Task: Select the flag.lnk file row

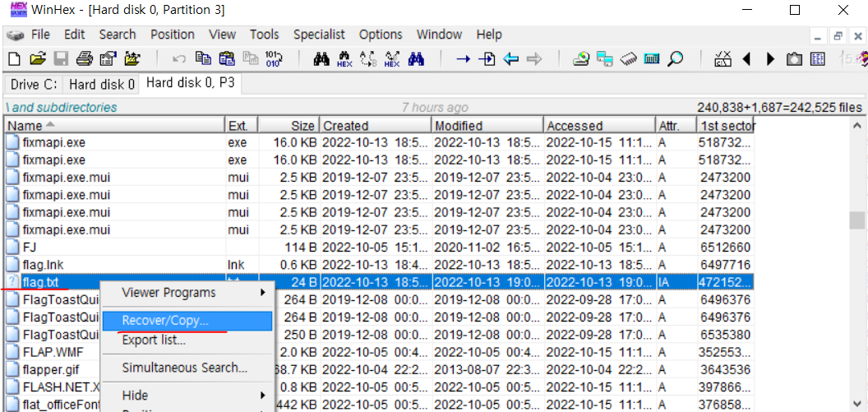Action: [380, 265]
